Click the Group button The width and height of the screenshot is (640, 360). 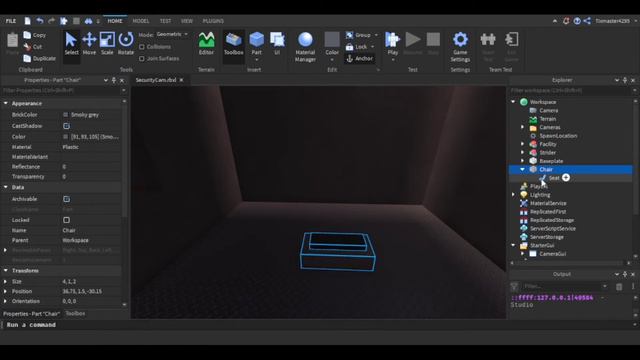[x=358, y=35]
